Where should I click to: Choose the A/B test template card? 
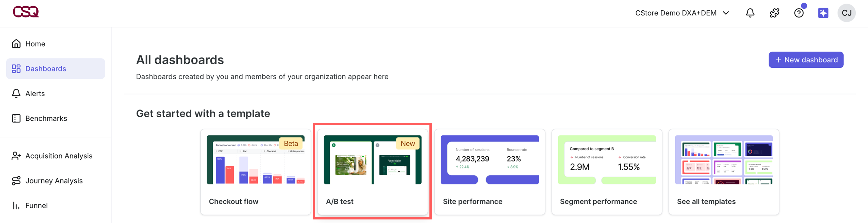tap(372, 172)
